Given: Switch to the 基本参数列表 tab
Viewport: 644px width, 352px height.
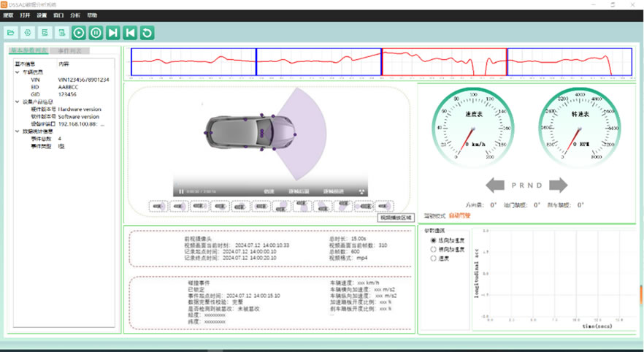Looking at the screenshot, I should click(x=28, y=50).
